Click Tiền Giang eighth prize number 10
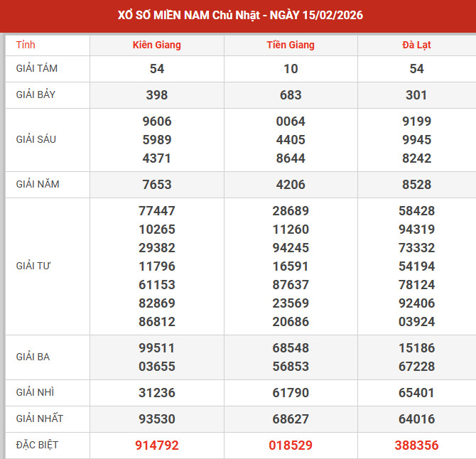The height and width of the screenshot is (459, 476). pos(291,69)
